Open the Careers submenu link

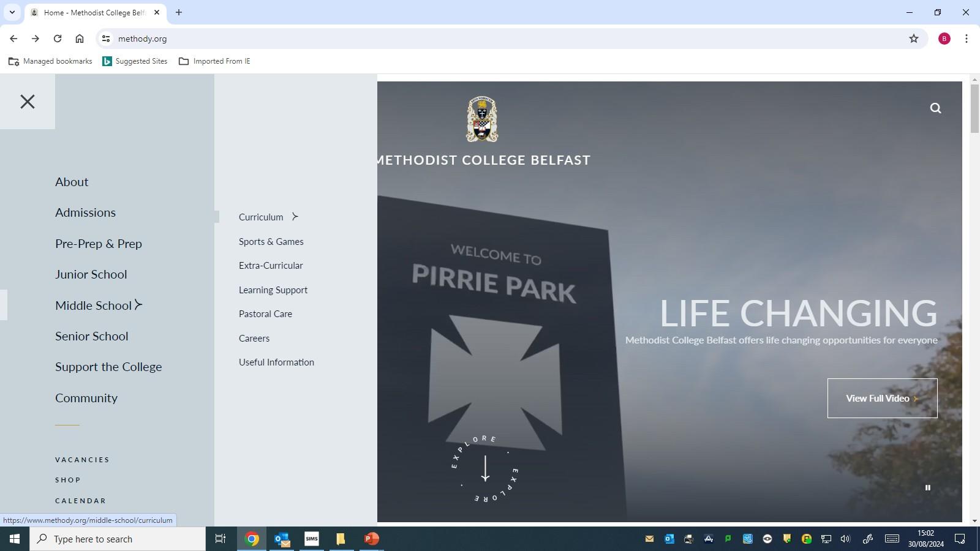pyautogui.click(x=254, y=339)
